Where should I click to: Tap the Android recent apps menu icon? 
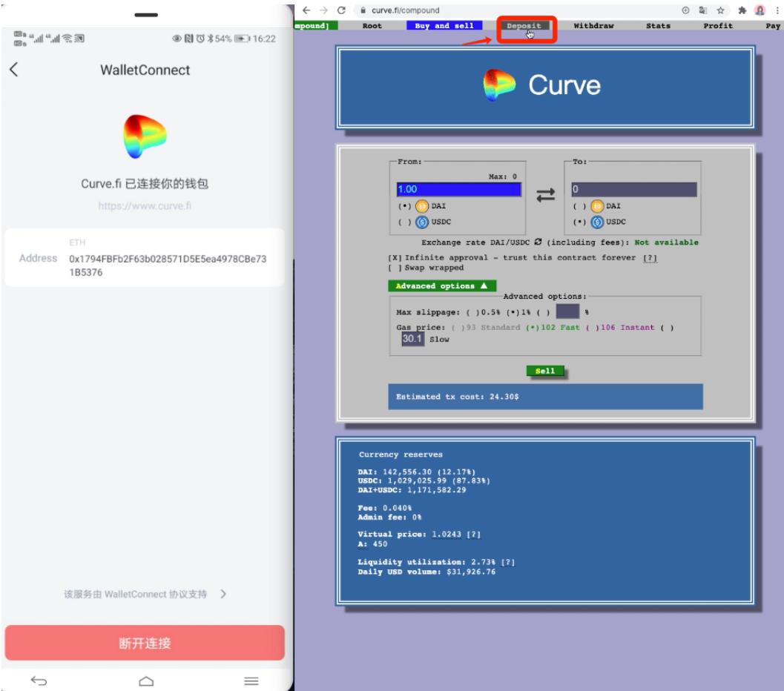251,681
